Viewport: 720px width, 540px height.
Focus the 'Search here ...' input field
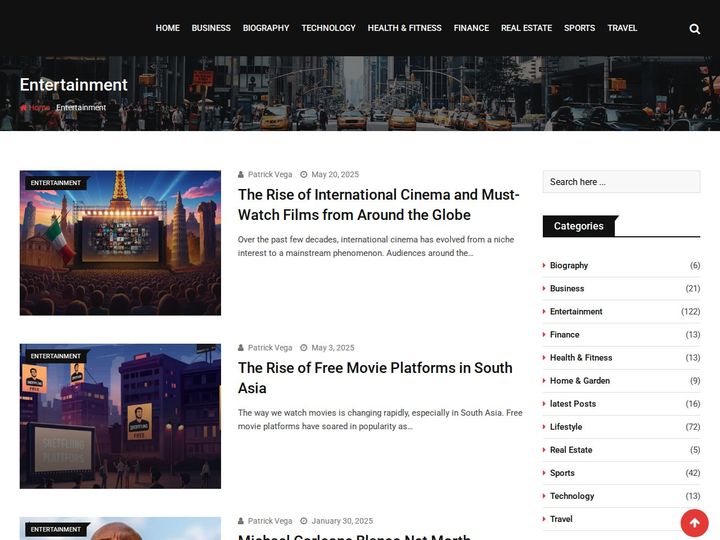pos(621,182)
